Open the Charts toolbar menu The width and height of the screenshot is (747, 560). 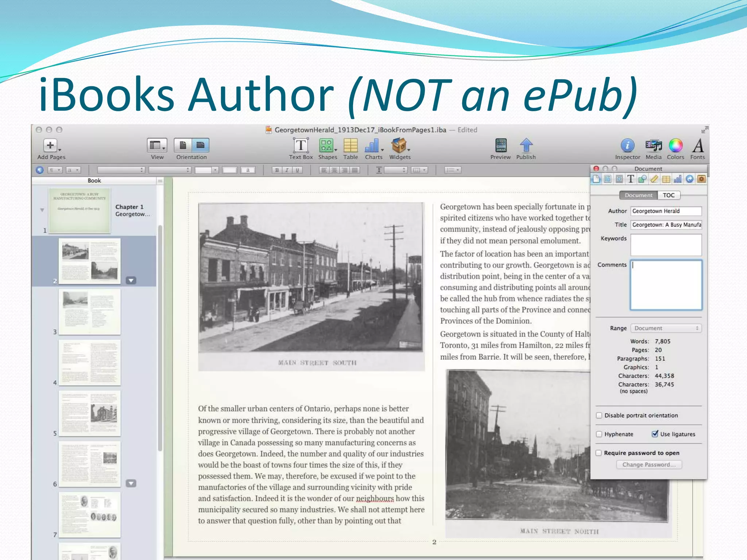[373, 145]
